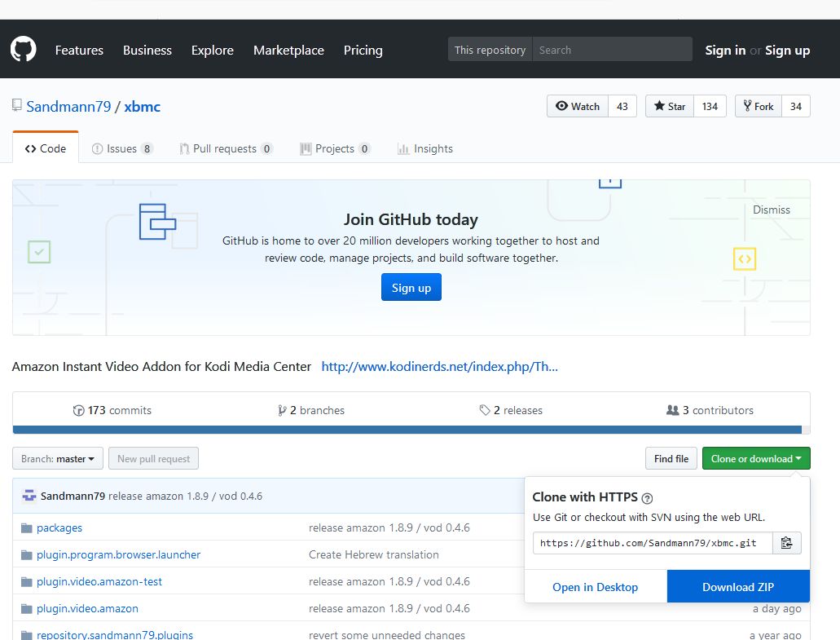
Task: Open Sandmann79 author link in commit row
Action: pos(73,496)
